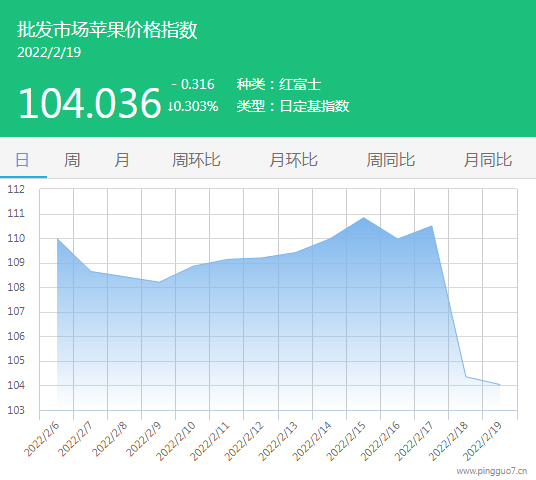Screen dimensions: 536x480
Task: Click the chart peak at 2022/2/15
Action: click(363, 217)
